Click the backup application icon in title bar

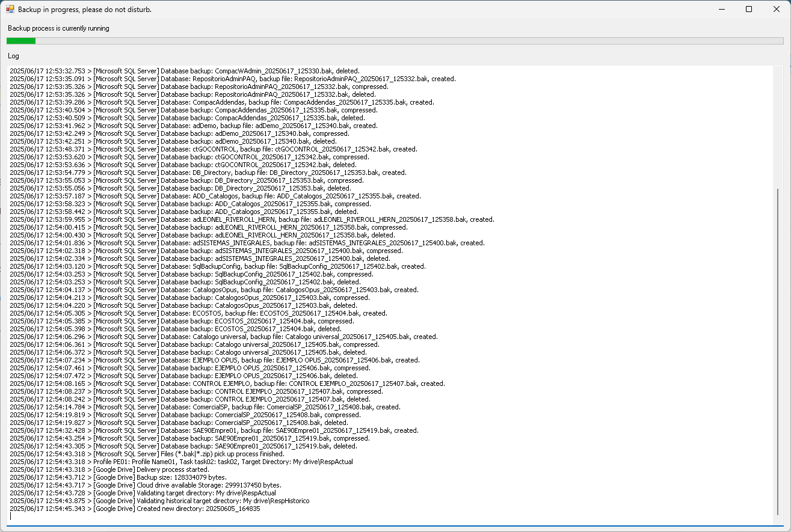click(10, 10)
